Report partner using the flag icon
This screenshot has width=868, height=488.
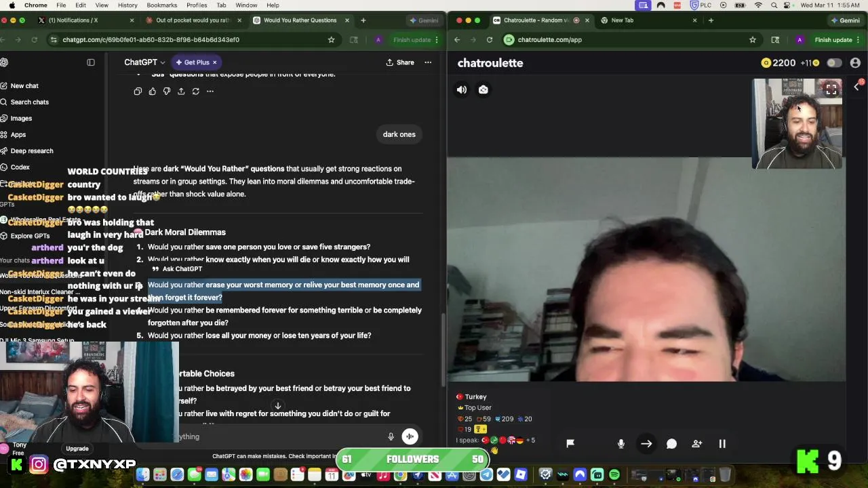point(570,443)
